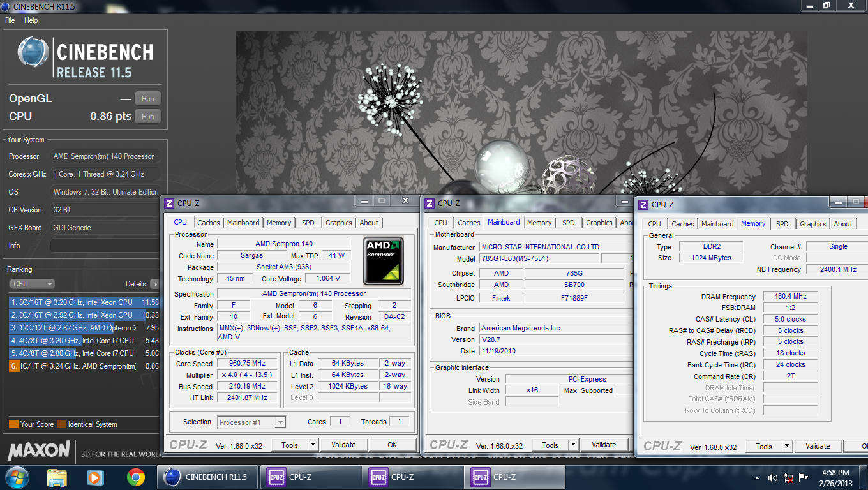Switch to Caches tab in first CPU-Z window
This screenshot has width=868, height=490.
pos(209,223)
